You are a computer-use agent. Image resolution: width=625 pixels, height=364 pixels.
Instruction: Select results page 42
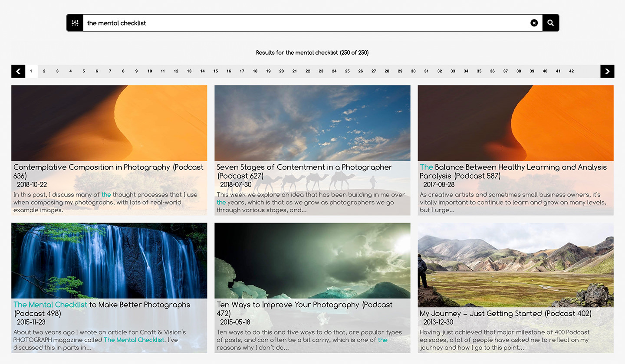pyautogui.click(x=571, y=71)
